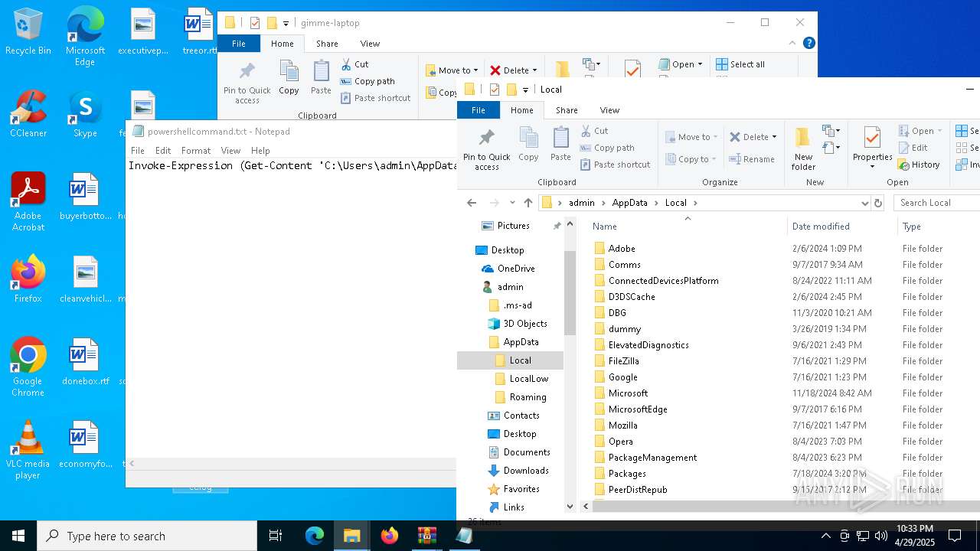Click Paste shortcut in Local window ribbon

616,165
